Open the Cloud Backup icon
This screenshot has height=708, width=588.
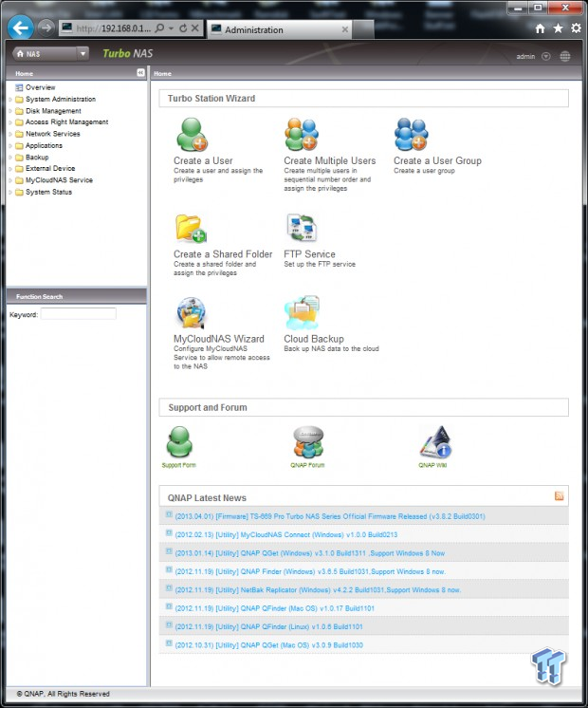point(302,312)
